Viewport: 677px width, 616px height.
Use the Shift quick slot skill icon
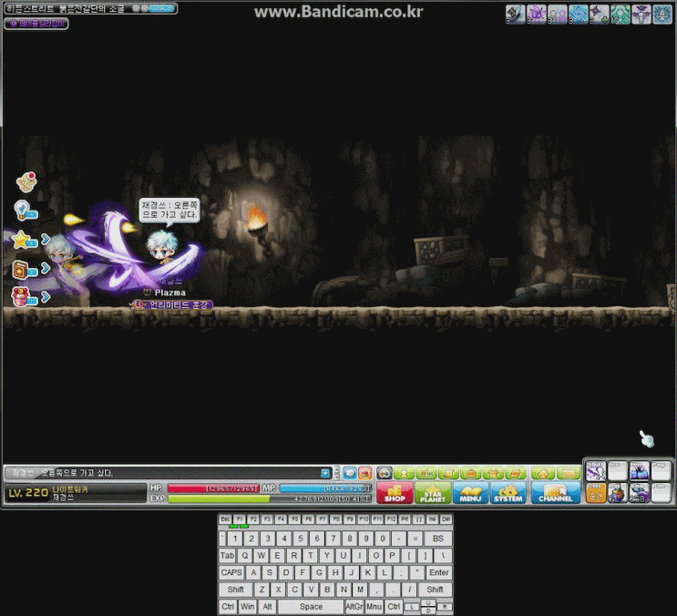(596, 471)
